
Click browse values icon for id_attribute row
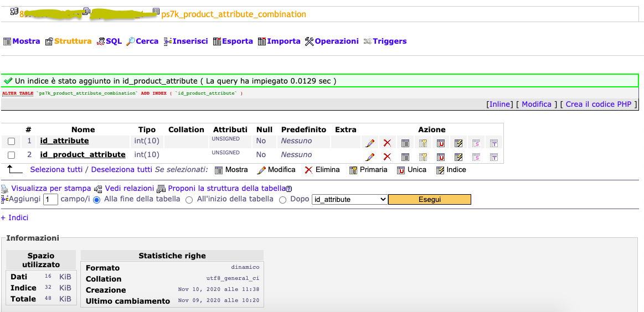pyautogui.click(x=405, y=143)
